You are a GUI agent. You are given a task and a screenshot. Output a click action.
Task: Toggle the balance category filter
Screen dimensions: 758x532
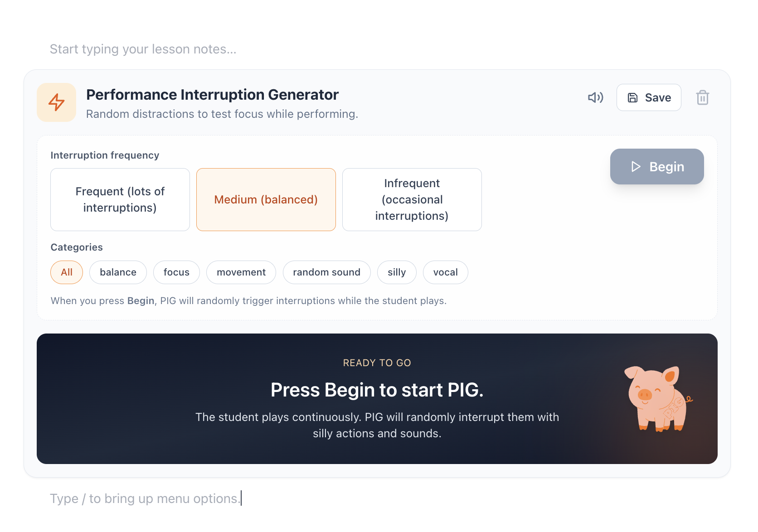118,272
